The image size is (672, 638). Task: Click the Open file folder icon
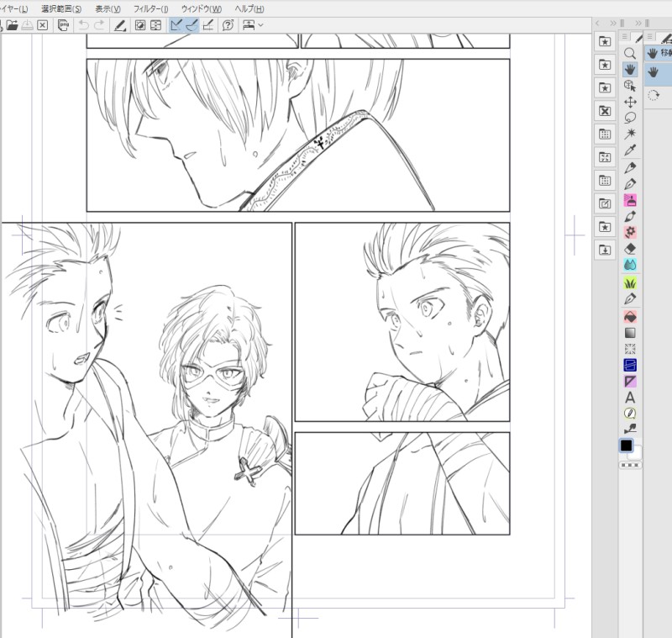[x=12, y=25]
